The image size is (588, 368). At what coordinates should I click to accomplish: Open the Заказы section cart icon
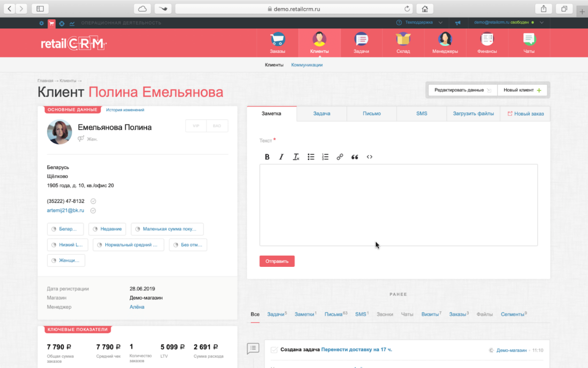point(277,39)
